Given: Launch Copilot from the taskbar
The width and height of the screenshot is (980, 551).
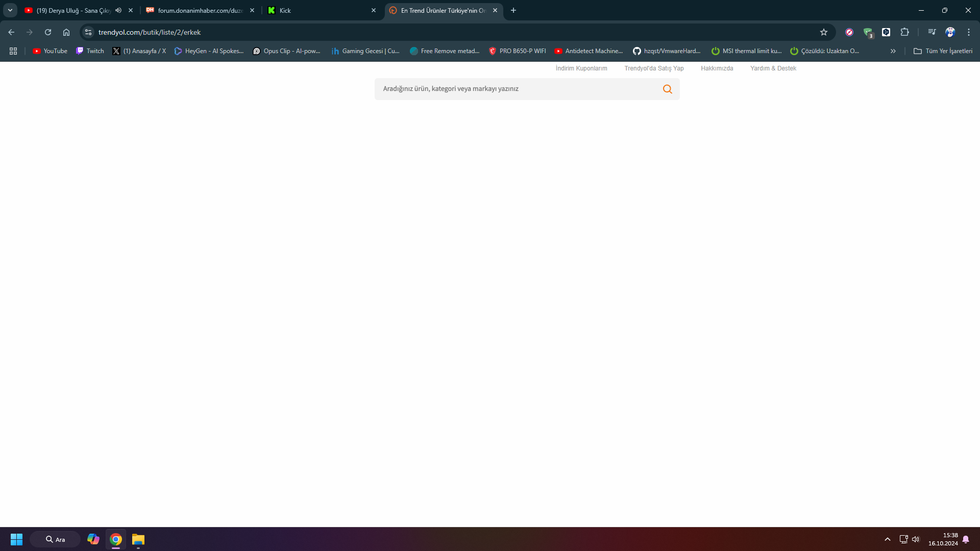Looking at the screenshot, I should pyautogui.click(x=93, y=539).
